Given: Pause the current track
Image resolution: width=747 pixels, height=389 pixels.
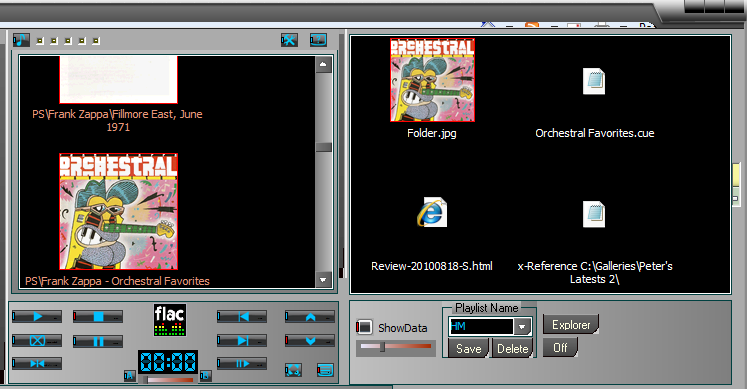Looking at the screenshot, I should click(98, 341).
